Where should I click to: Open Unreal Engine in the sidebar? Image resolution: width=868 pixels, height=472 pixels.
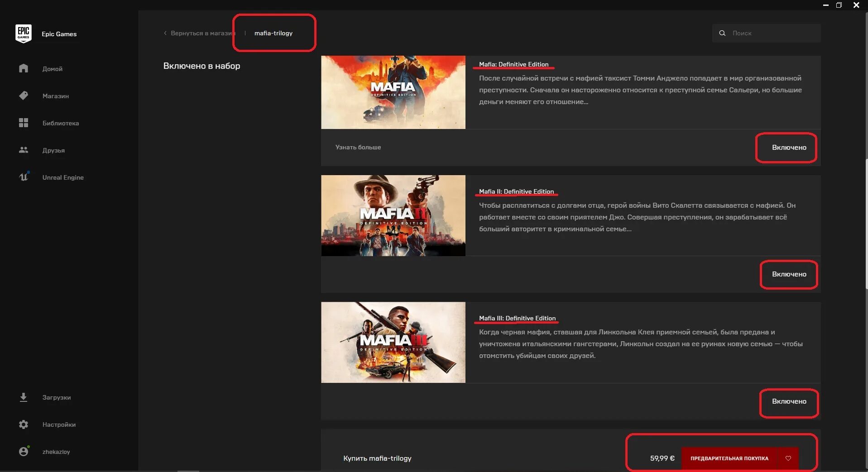[x=63, y=177]
